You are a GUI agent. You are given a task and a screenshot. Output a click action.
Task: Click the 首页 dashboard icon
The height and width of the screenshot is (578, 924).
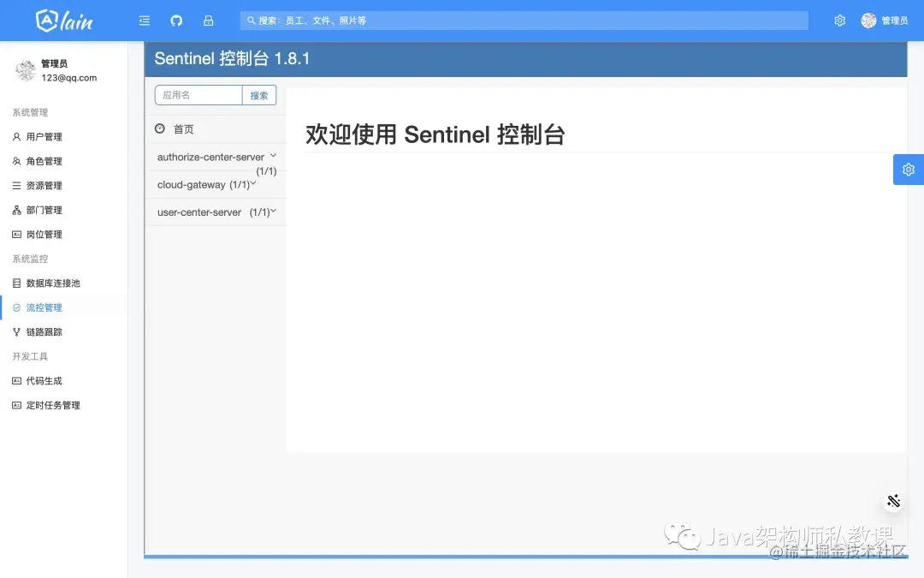pos(160,128)
